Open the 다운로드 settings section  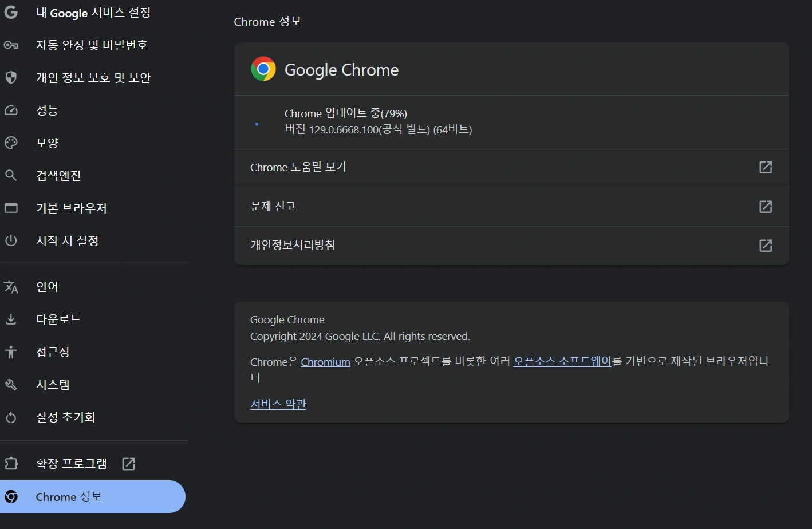[x=58, y=319]
